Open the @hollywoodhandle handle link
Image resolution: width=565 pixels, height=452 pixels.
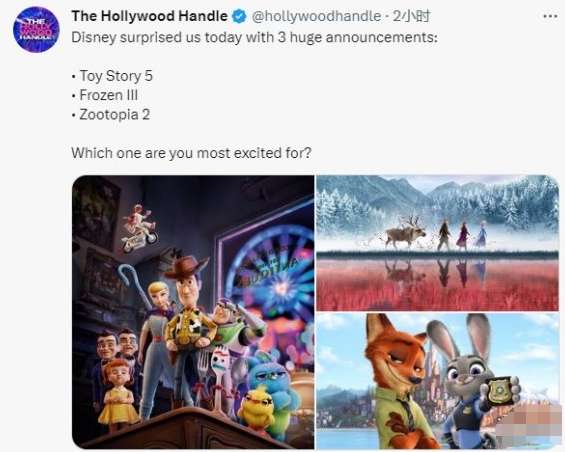(x=316, y=16)
